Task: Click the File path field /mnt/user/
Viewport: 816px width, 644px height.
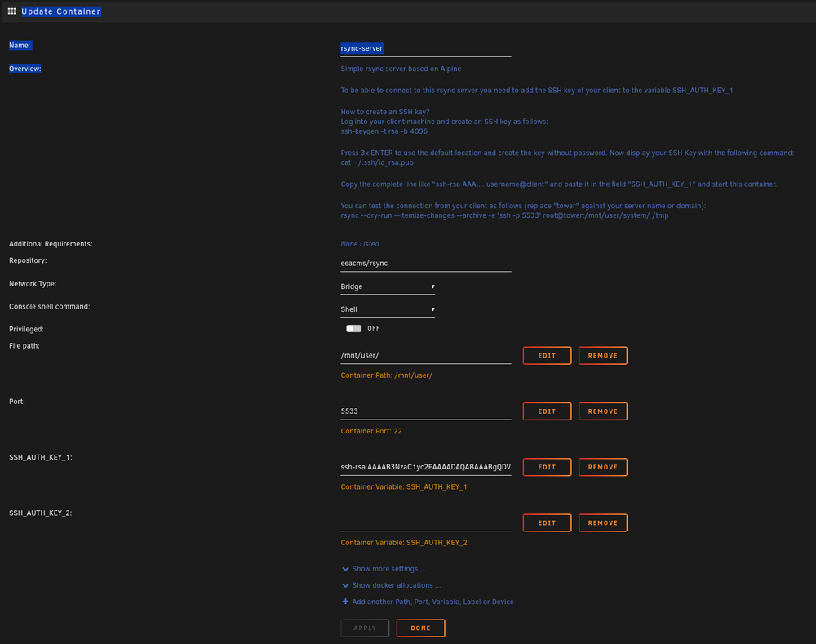Action: 426,356
